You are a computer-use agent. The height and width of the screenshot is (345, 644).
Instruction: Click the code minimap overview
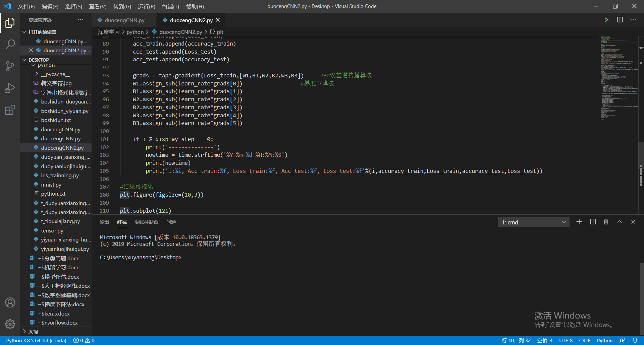pyautogui.click(x=619, y=78)
